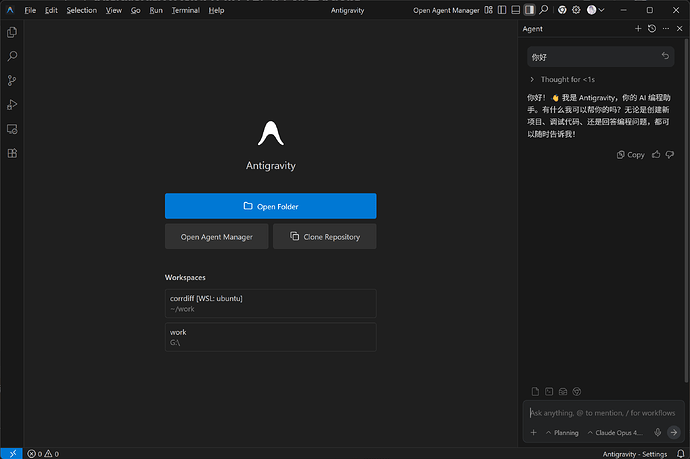Toggle the Agent side panel layout

click(529, 10)
